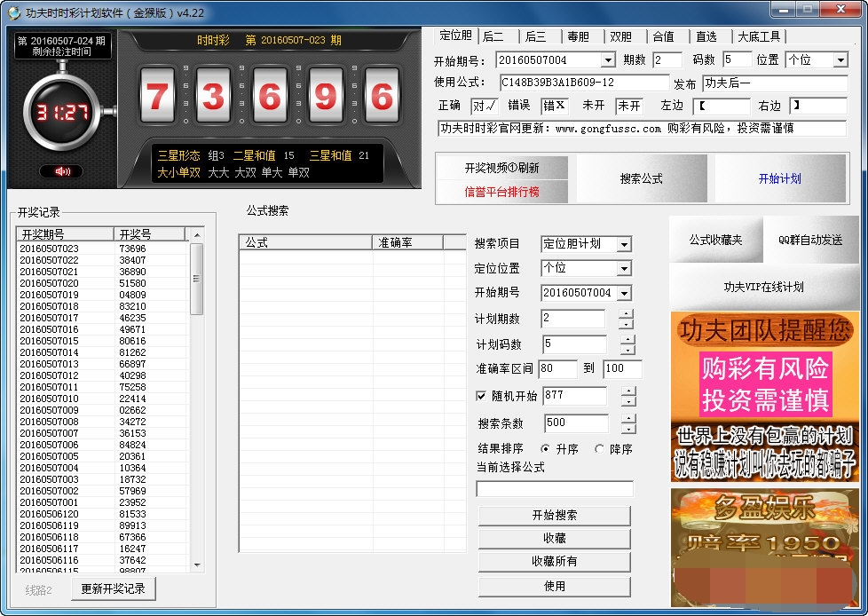Screen dimensions: 868x616
Task: Select 降序 sort order radio button
Action: [x=599, y=449]
